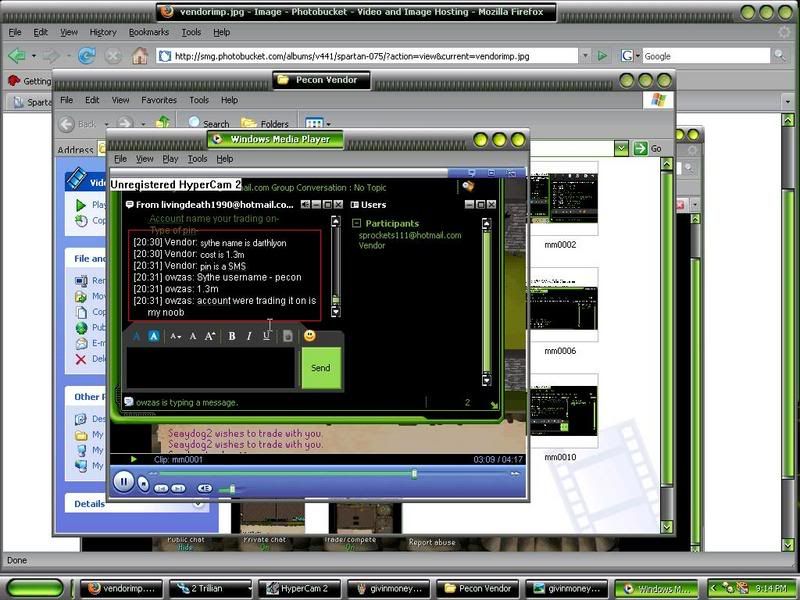Open Media Player Play menu
Screen dimensions: 800x600
170,159
